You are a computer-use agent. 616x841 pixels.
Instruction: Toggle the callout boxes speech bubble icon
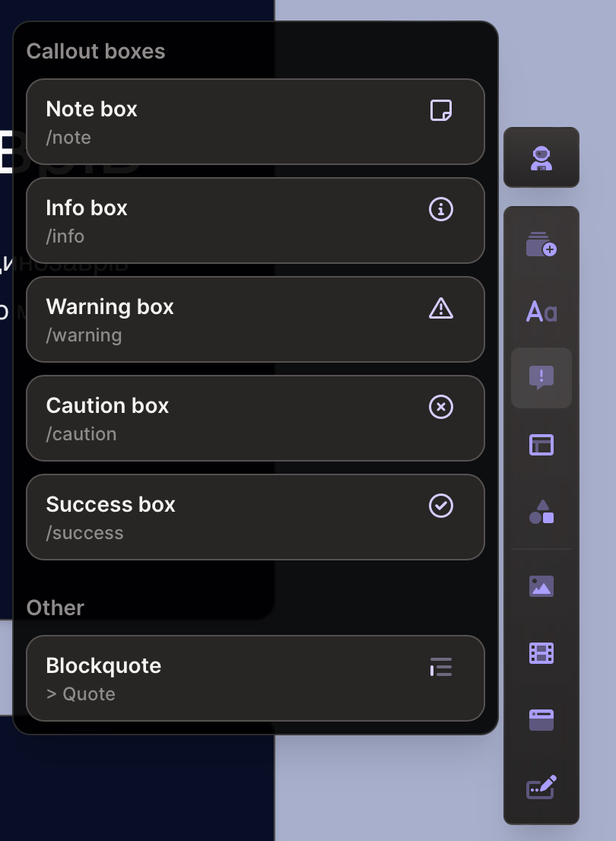(541, 377)
